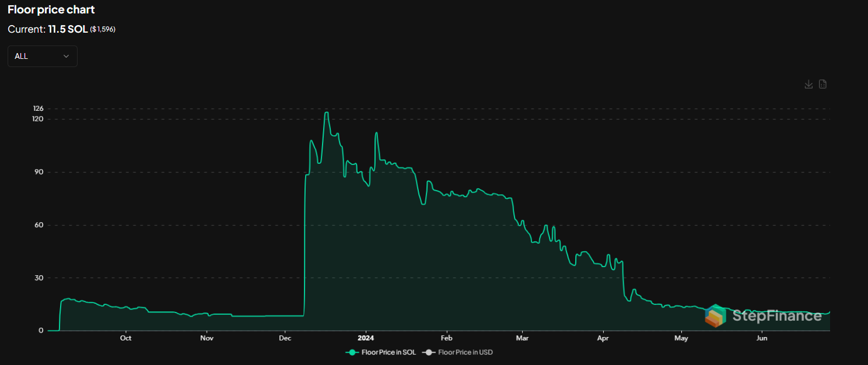
Task: Click the 126 value on the price axis
Action: tap(38, 108)
